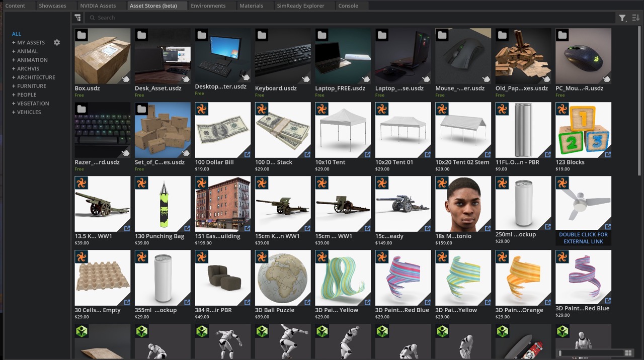Click $199.00 price under 151 Eas...uilding
Screen dimensions: 644x360
coord(203,243)
